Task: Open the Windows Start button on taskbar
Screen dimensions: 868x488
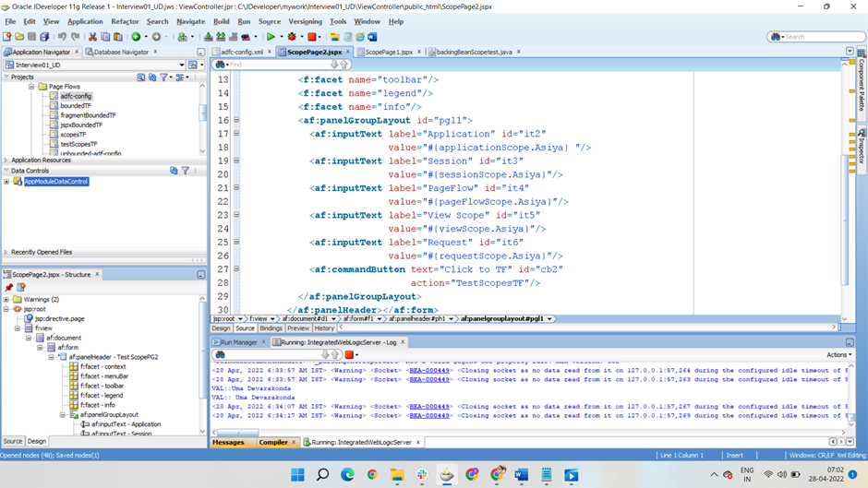Action: [298, 475]
